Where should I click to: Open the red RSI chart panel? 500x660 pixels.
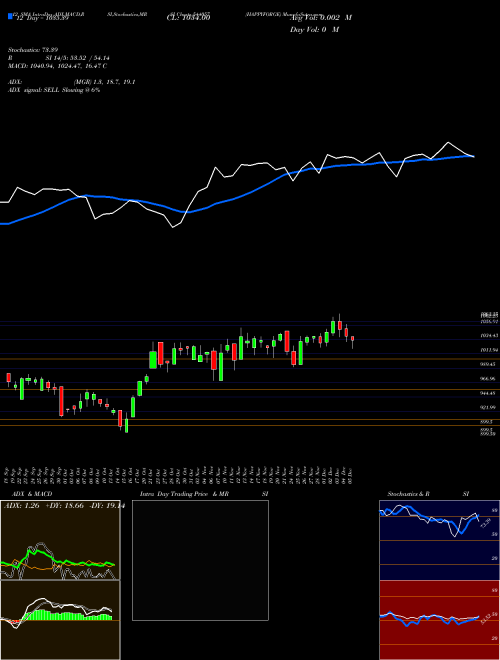point(439,620)
